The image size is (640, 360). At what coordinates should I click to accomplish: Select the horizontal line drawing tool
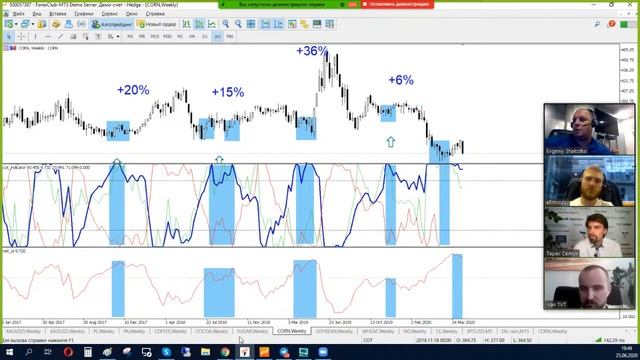pyautogui.click(x=48, y=36)
